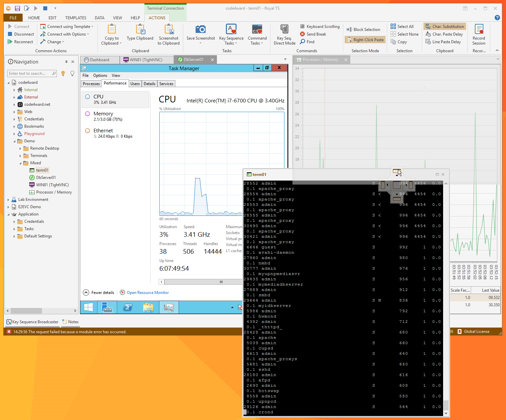This screenshot has width=506, height=420.
Task: Click PowerShell icon in remote taskbar
Action: point(128,308)
